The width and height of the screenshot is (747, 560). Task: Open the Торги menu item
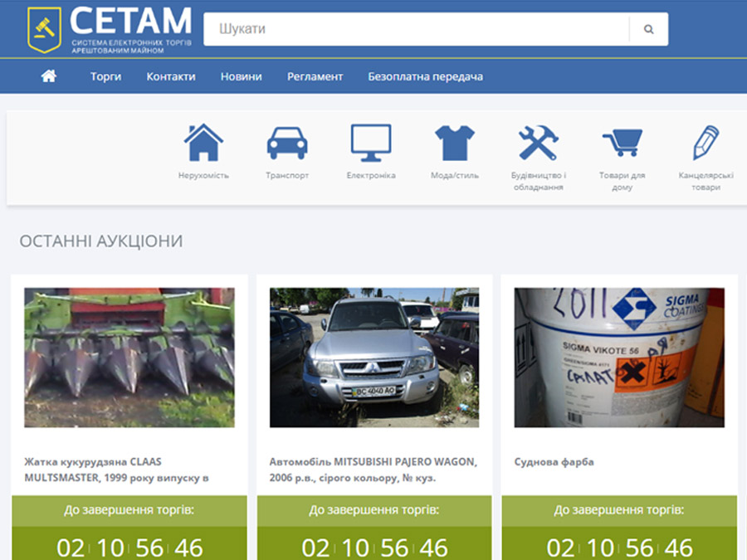click(x=105, y=76)
